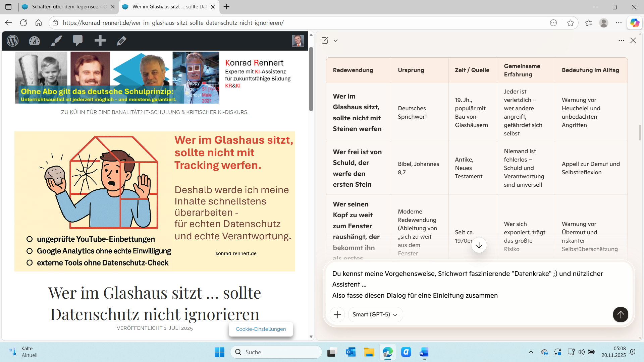The height and width of the screenshot is (362, 644).
Task: Click the webpage vertical scrollbar thumb
Action: click(x=311, y=79)
